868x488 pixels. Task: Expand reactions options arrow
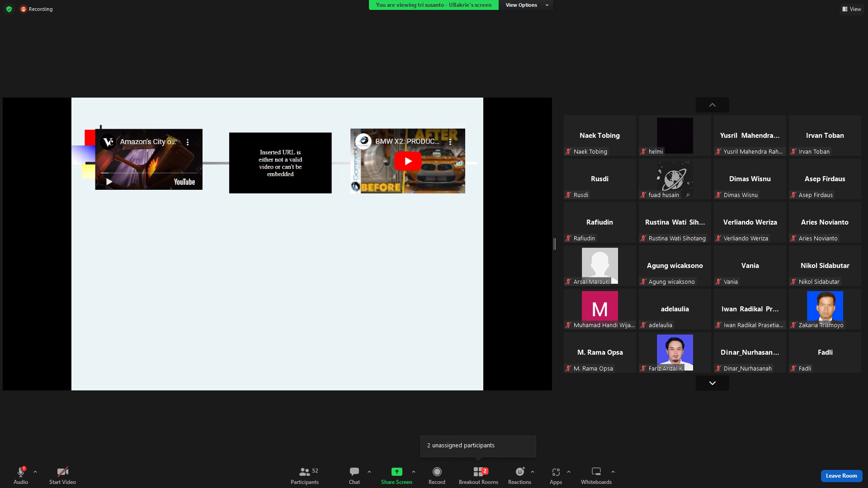coord(533,472)
